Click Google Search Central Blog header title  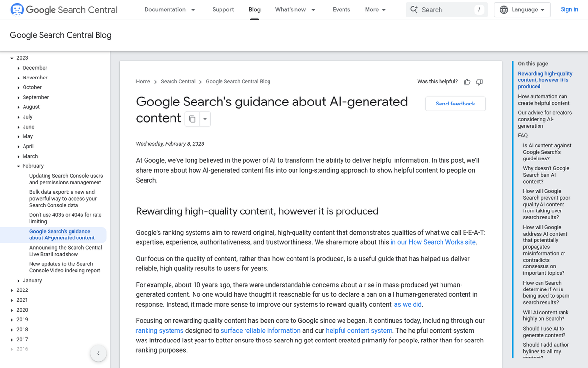pos(61,35)
